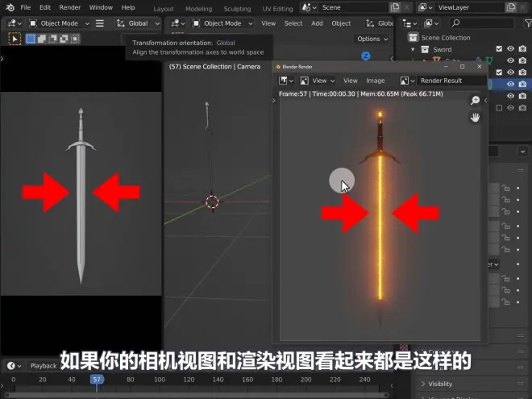
Task: Uncheck the Sword collection exclude checkbox
Action: tap(499, 49)
